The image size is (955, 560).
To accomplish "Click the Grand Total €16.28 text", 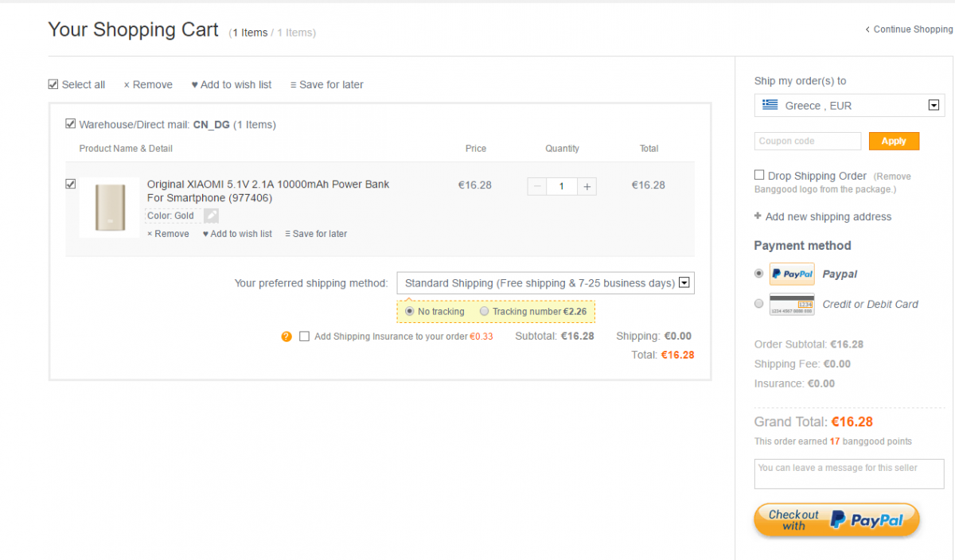I will click(813, 422).
